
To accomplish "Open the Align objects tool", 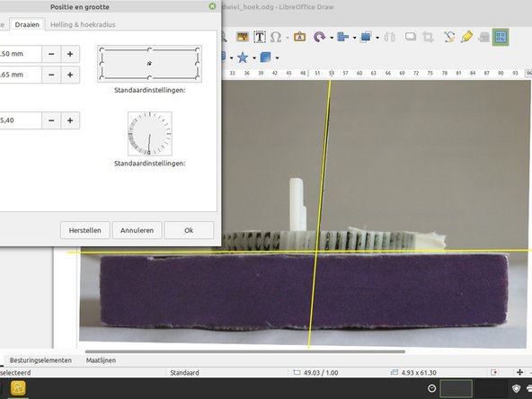I will pyautogui.click(x=342, y=37).
